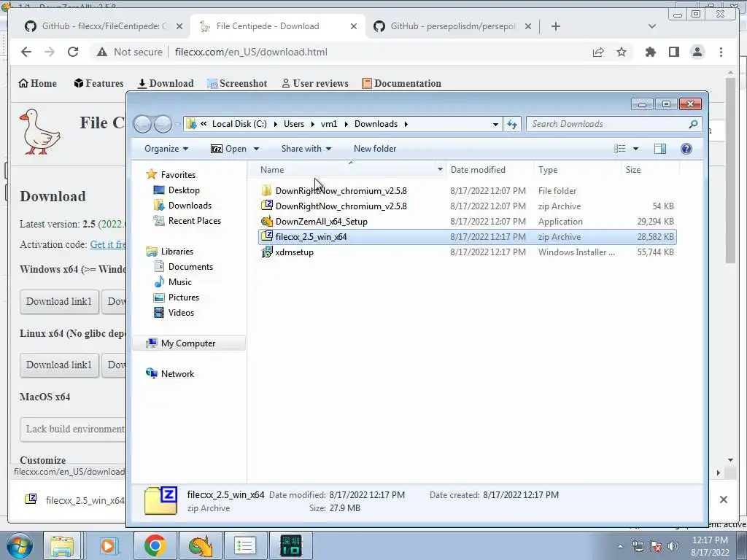Screen dimensions: 747x560
Task: Open the Music library
Action: pos(179,282)
